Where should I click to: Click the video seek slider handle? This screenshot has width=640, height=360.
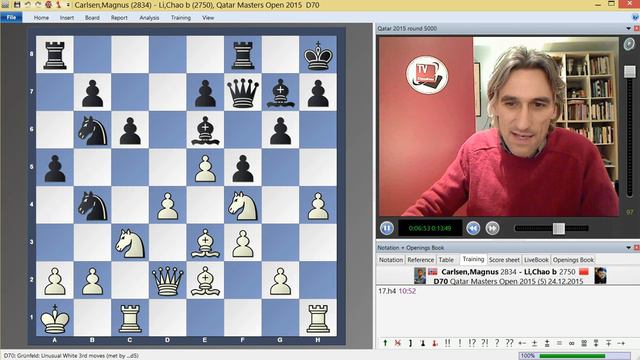tap(559, 228)
